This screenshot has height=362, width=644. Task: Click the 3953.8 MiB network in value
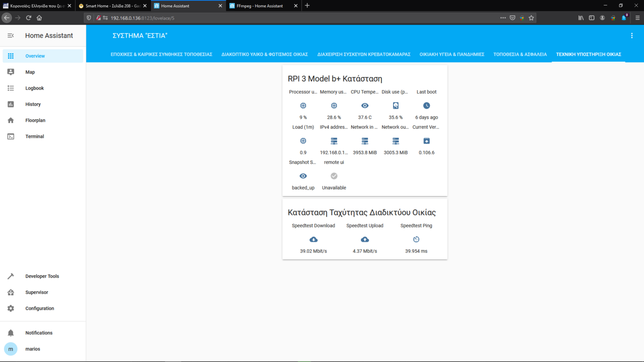tap(365, 152)
